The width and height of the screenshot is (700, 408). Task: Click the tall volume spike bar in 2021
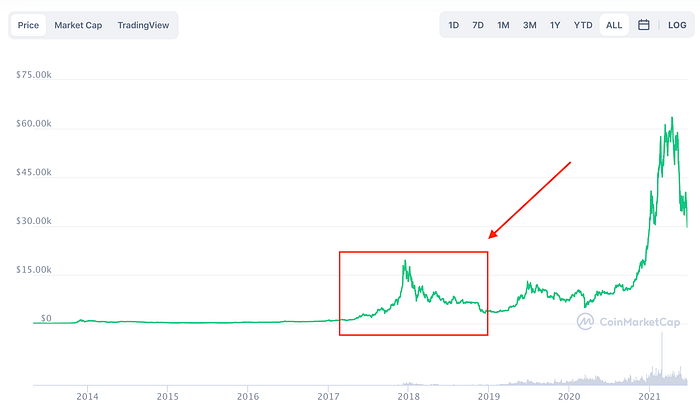pyautogui.click(x=662, y=357)
